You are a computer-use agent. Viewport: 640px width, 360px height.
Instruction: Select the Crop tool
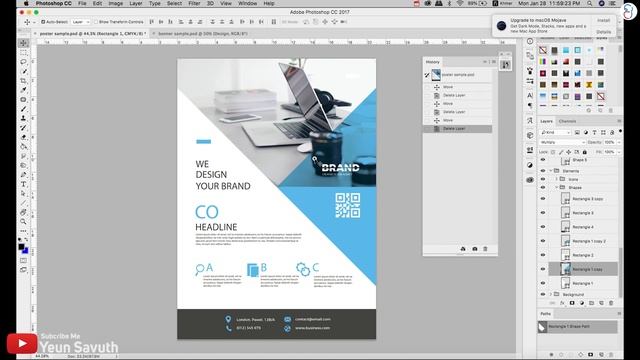pos(23,81)
